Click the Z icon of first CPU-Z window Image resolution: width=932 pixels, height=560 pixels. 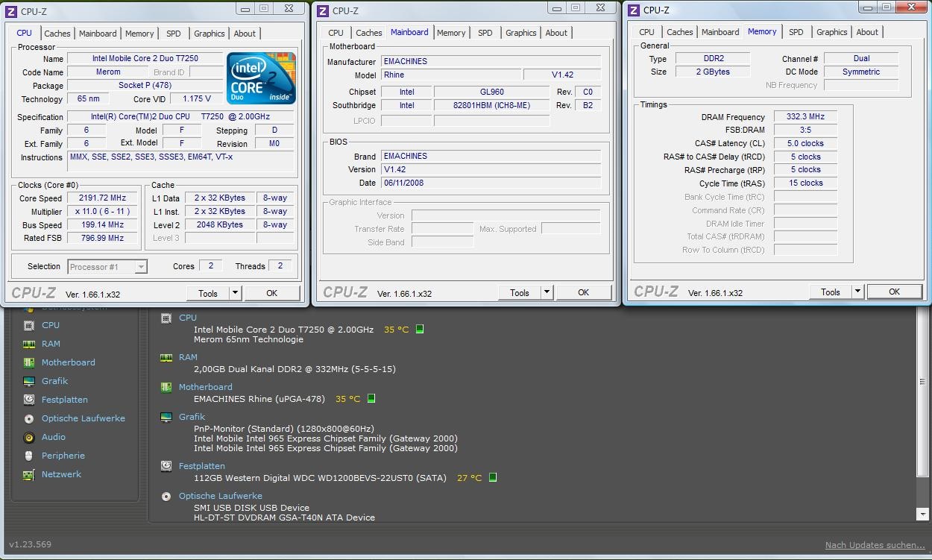coord(12,11)
